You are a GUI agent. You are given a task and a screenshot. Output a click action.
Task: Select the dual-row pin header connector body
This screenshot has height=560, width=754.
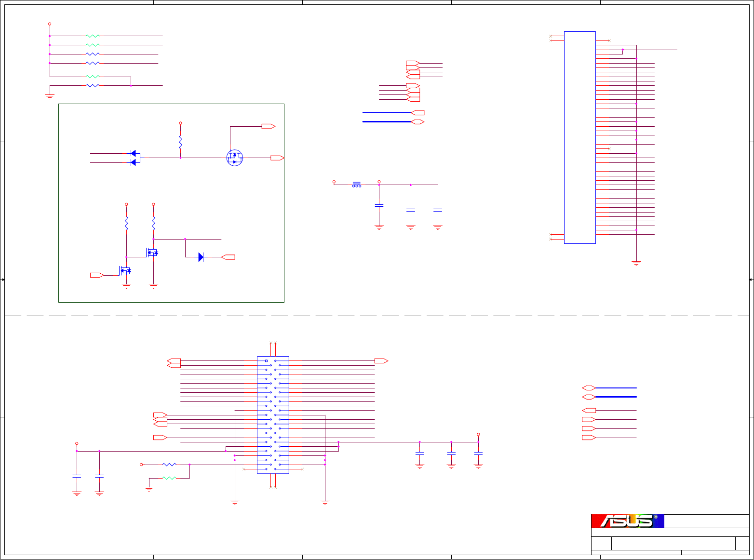pos(273,415)
